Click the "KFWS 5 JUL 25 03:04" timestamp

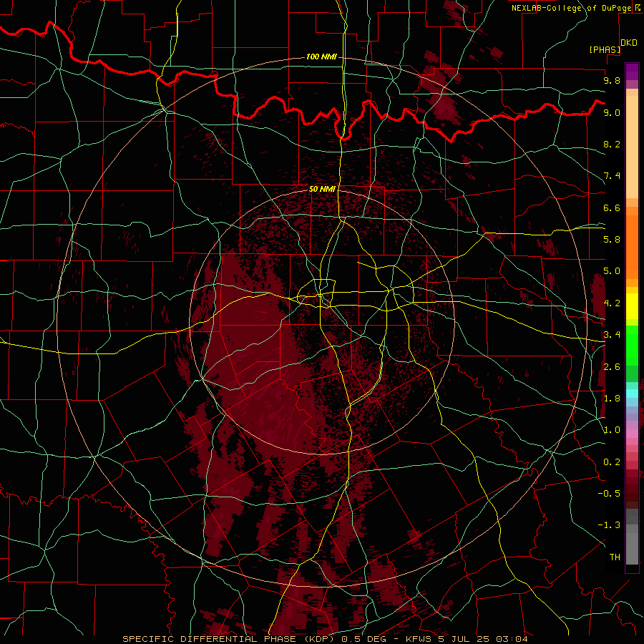pyautogui.click(x=467, y=639)
